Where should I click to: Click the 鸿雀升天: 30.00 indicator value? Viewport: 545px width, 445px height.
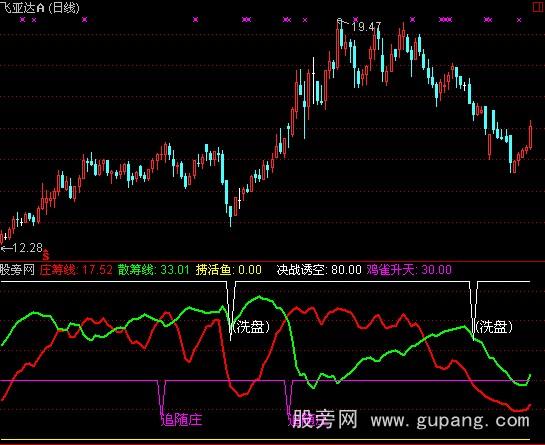click(409, 269)
